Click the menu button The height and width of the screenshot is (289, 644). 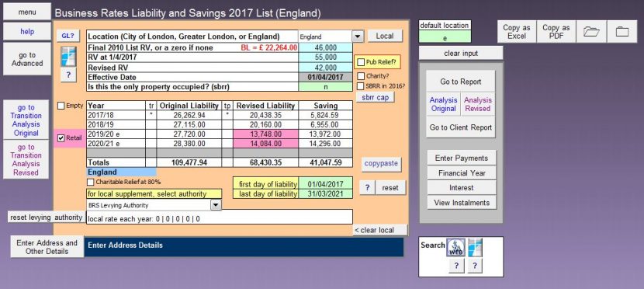point(27,12)
